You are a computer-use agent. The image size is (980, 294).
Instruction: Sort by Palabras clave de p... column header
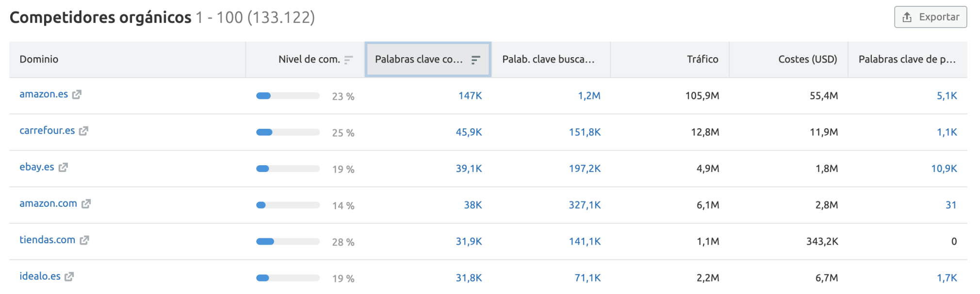tap(906, 60)
